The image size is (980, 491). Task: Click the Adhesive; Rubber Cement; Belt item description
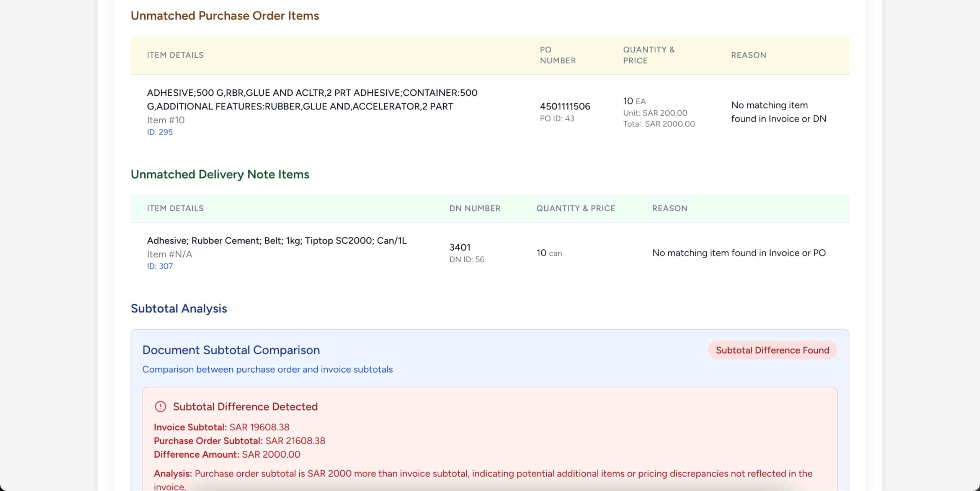click(x=277, y=241)
